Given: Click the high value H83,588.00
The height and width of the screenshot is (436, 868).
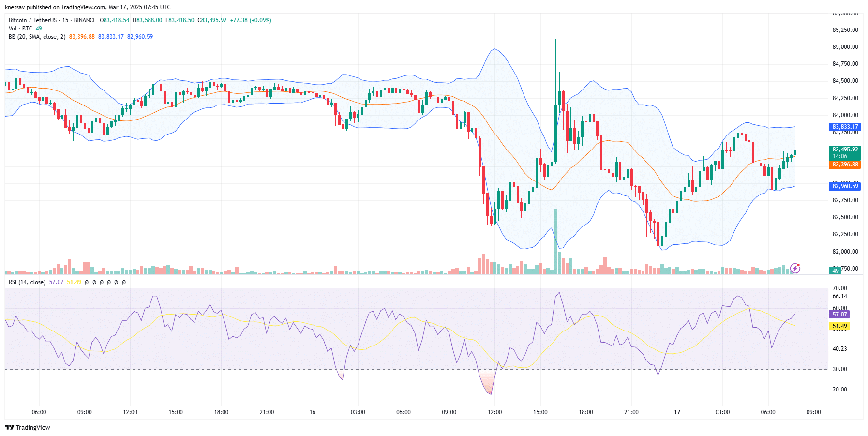Looking at the screenshot, I should (148, 20).
